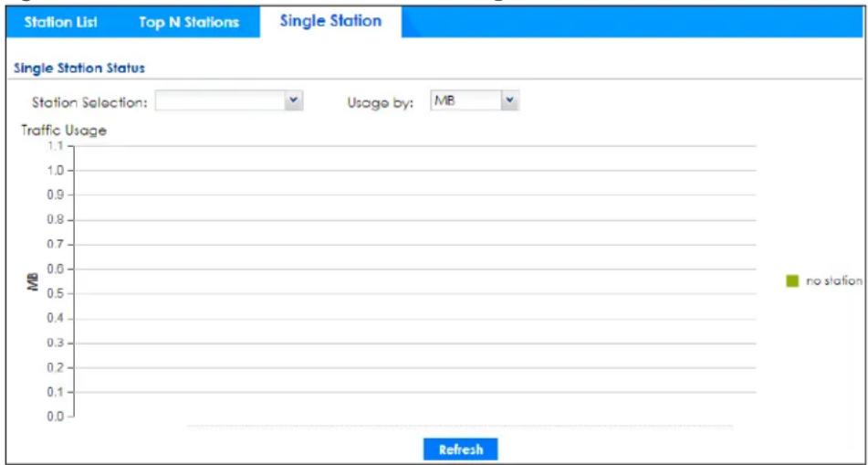Viewport: 868px width, 465px height.
Task: Open the Top N Stations tab
Action: (x=189, y=22)
